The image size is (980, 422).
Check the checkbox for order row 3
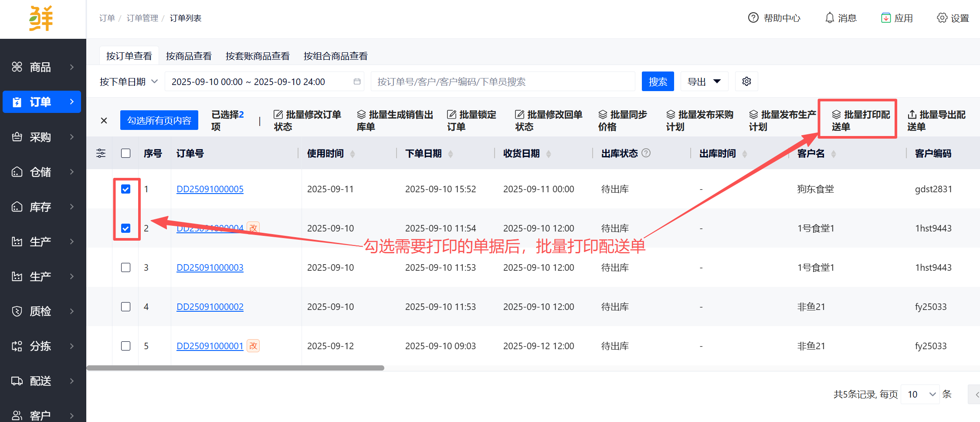(x=125, y=267)
